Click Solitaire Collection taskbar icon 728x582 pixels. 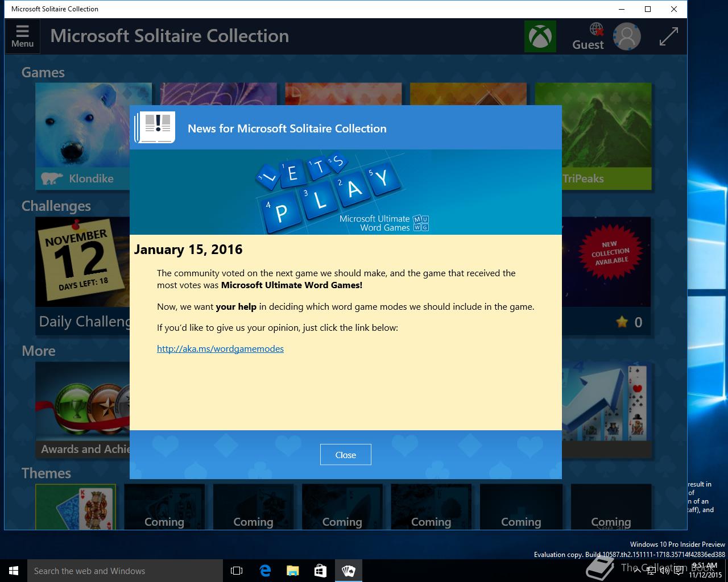[348, 571]
